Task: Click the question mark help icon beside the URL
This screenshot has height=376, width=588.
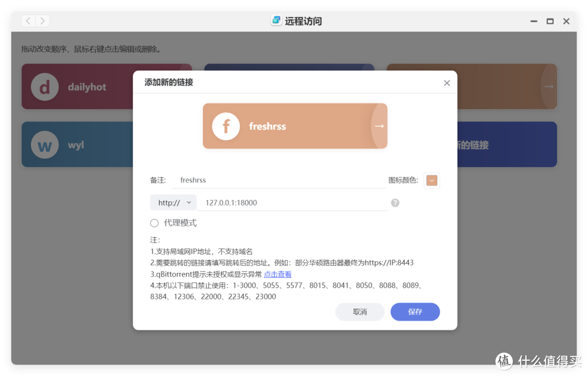Action: (395, 202)
